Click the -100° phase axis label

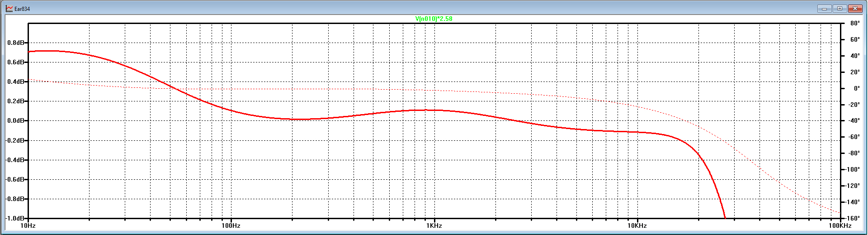tap(853, 169)
